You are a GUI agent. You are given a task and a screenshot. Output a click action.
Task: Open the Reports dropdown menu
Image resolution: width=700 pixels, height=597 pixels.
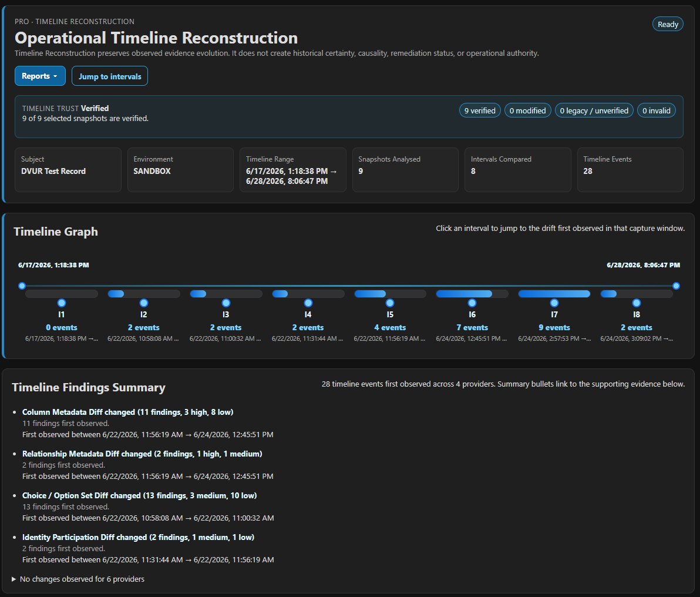40,76
